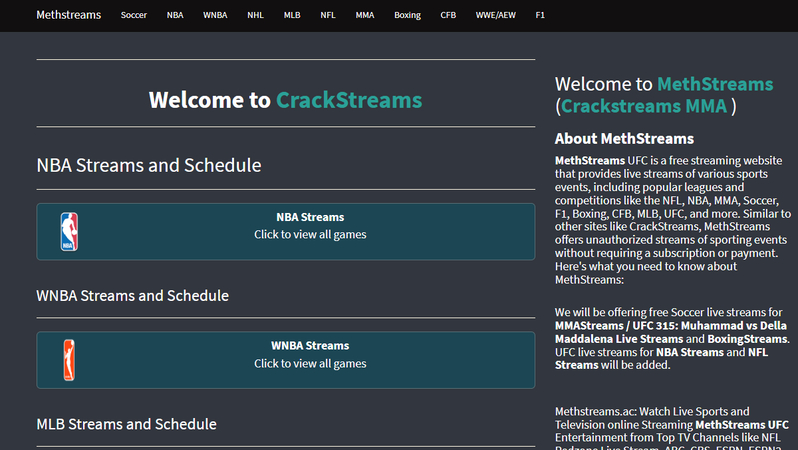Image resolution: width=798 pixels, height=450 pixels.
Task: Open the Methstreams home brand link
Action: pos(69,15)
